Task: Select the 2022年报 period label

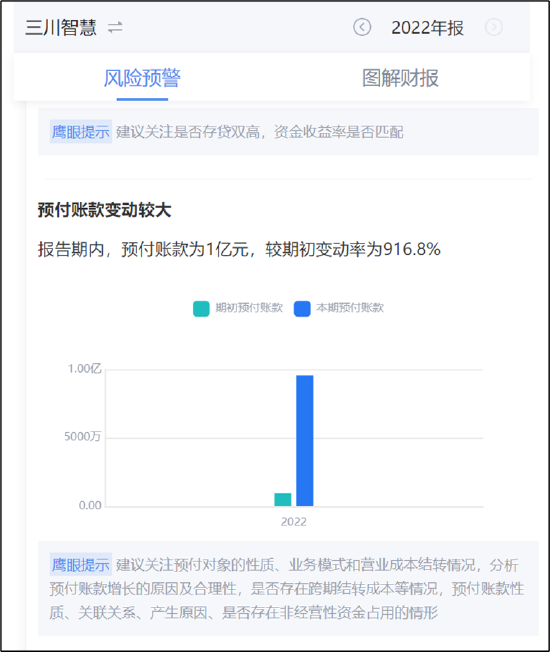Action: pyautogui.click(x=427, y=28)
